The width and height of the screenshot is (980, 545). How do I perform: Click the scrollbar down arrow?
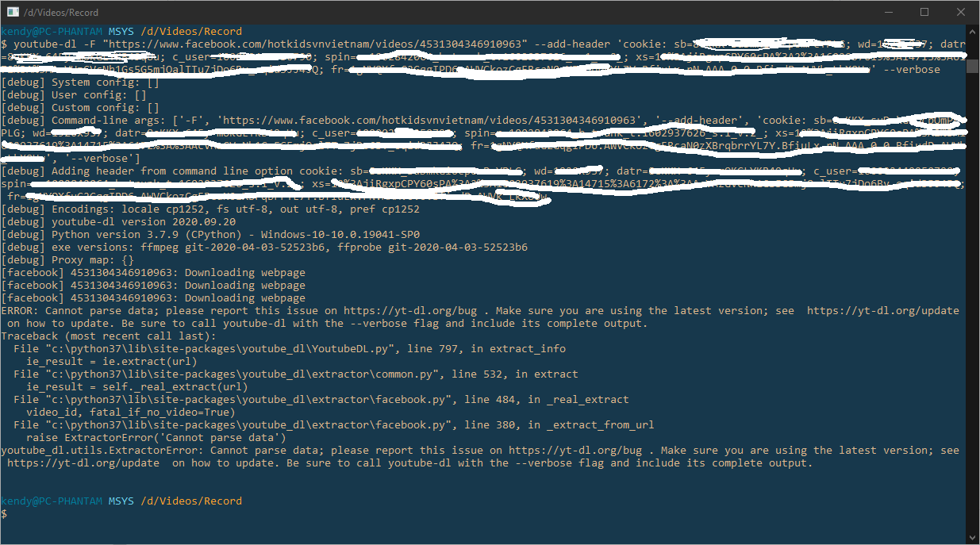tap(972, 537)
